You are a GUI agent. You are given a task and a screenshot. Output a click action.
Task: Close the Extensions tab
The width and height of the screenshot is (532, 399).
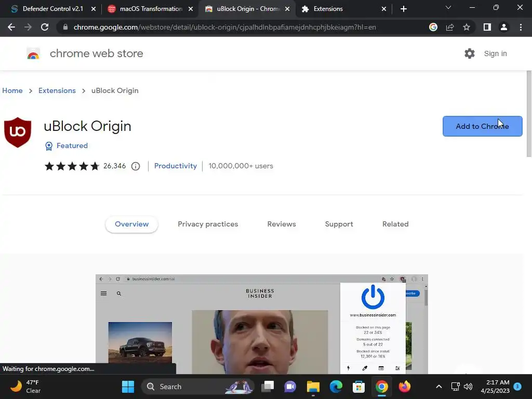pos(384,9)
